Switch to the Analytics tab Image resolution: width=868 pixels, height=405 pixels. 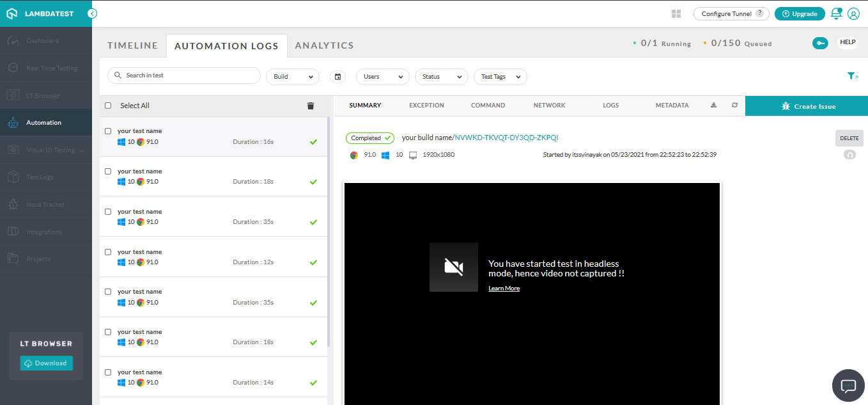(x=324, y=45)
